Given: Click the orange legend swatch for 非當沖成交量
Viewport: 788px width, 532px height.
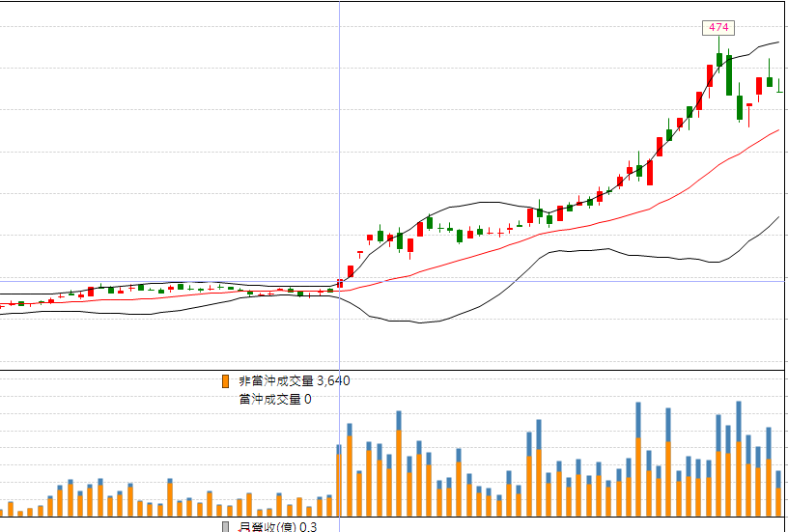Looking at the screenshot, I should click(x=226, y=381).
